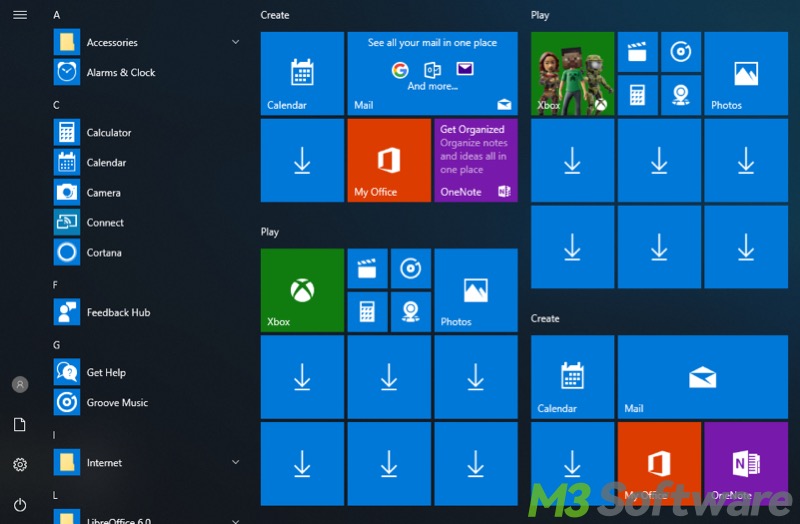The width and height of the screenshot is (800, 524).
Task: Click letter header G in app list
Action: [x=56, y=345]
